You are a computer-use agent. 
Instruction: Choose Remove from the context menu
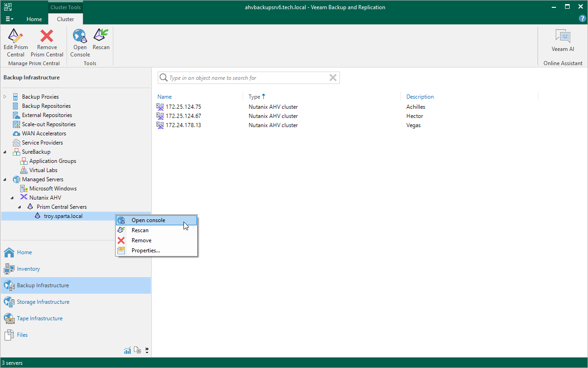point(156,240)
